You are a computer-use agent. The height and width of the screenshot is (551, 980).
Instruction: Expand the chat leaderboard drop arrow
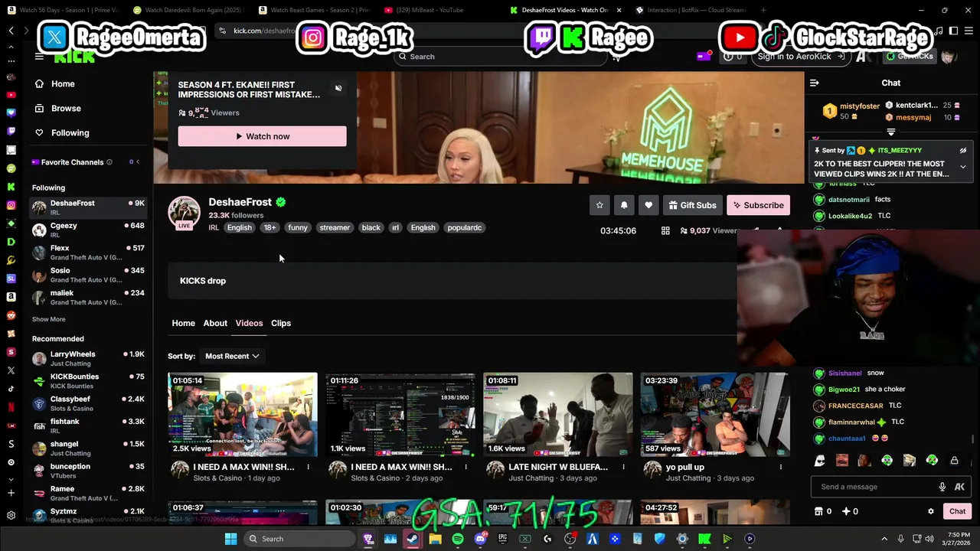[x=890, y=132]
